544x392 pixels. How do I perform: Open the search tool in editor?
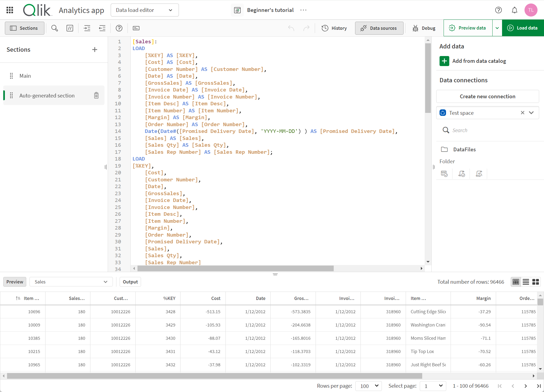click(x=54, y=28)
